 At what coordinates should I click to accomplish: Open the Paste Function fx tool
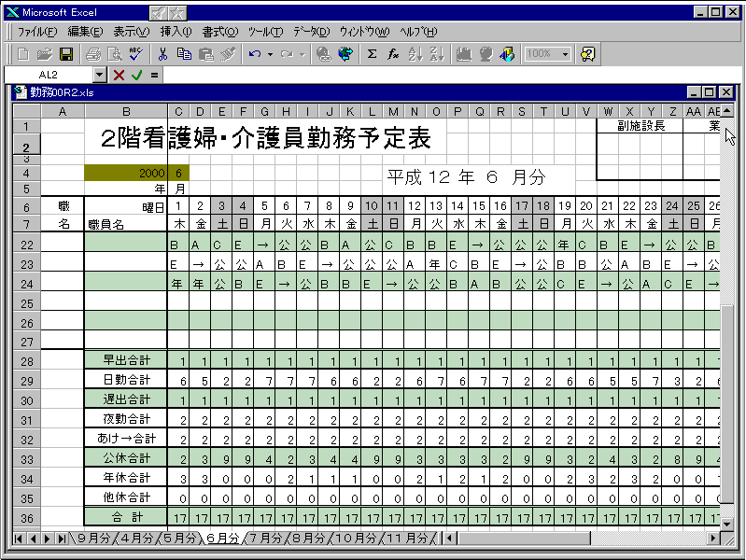click(393, 54)
